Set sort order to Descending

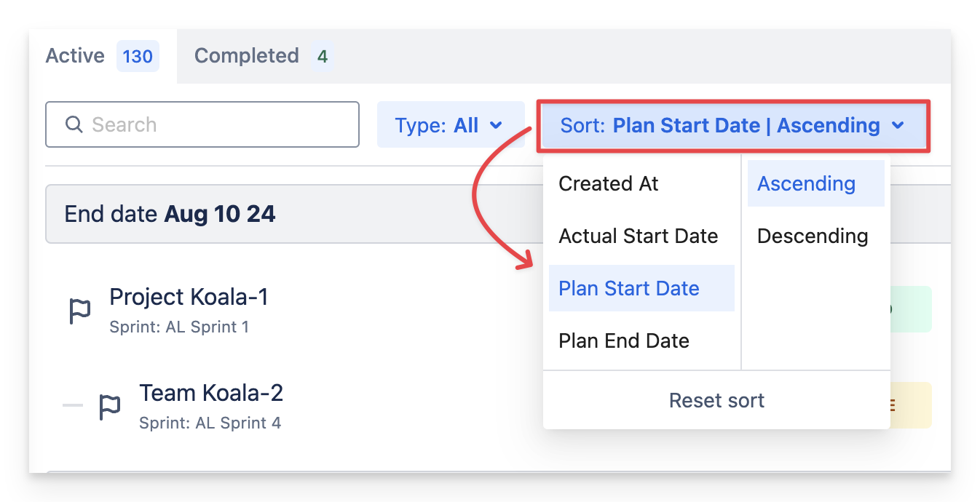click(813, 236)
